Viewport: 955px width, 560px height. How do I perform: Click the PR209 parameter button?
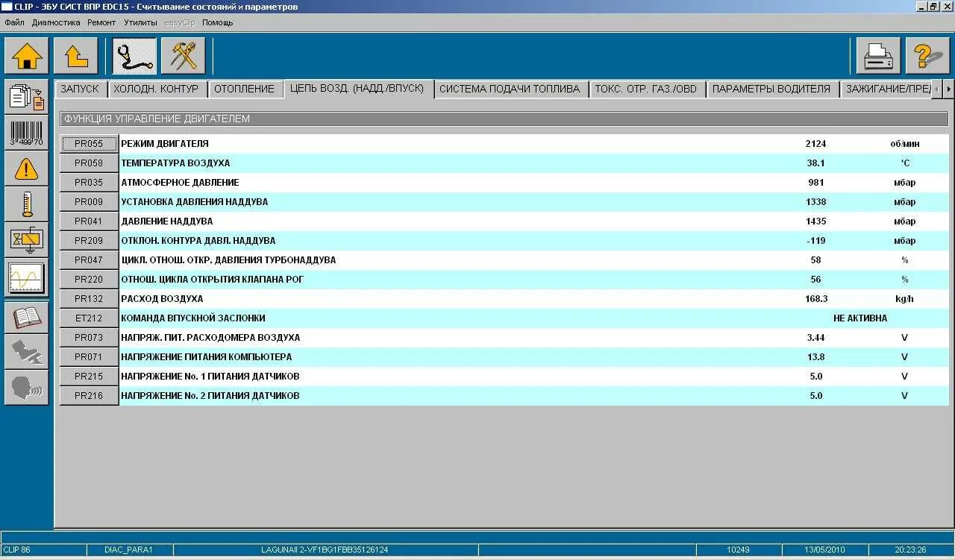click(x=89, y=241)
